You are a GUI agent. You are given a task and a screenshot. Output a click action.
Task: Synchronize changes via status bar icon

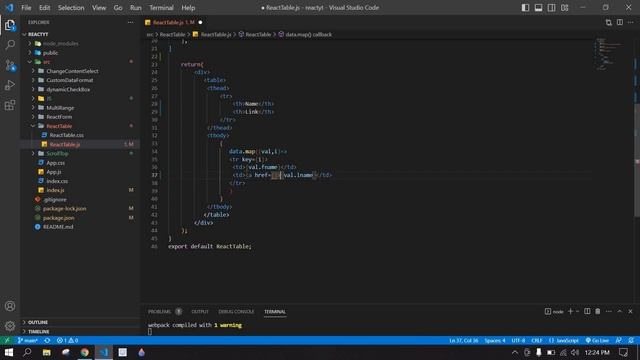click(x=47, y=340)
